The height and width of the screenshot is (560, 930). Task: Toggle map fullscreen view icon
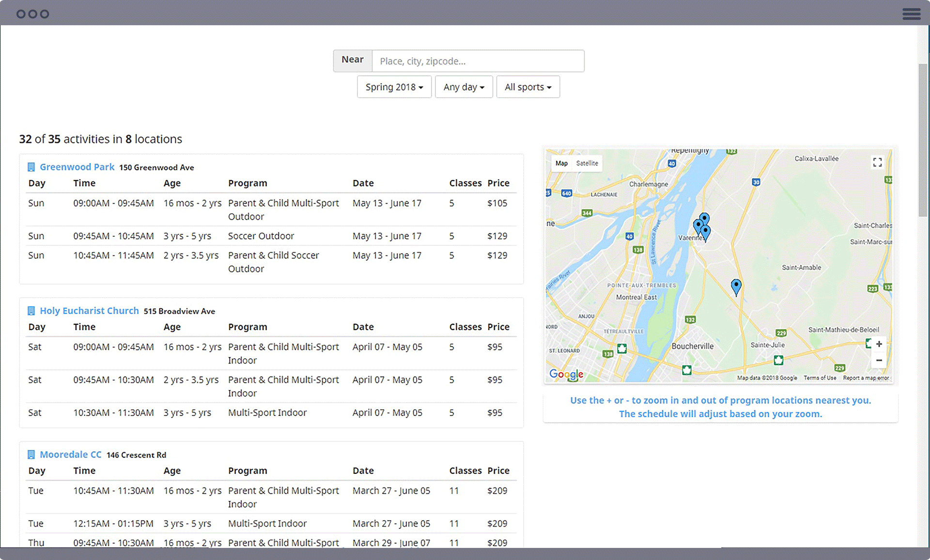[877, 162]
